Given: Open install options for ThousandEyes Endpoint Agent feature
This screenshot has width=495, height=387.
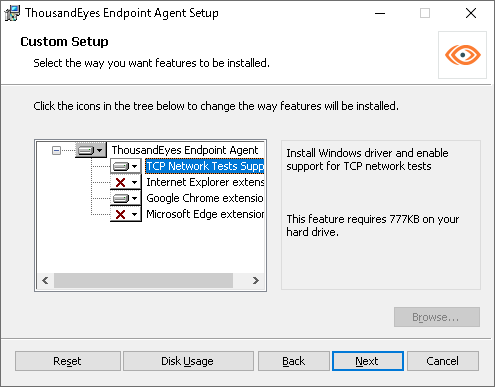Looking at the screenshot, I should click(x=91, y=150).
